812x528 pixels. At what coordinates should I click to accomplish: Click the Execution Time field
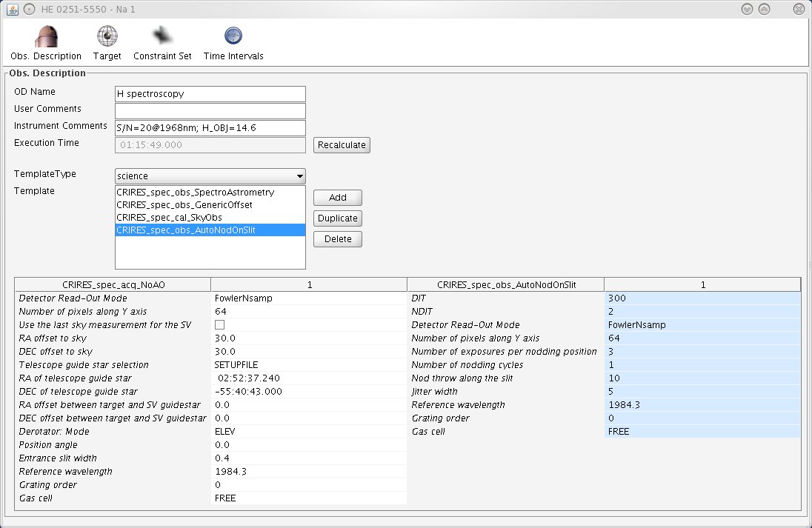(x=210, y=145)
